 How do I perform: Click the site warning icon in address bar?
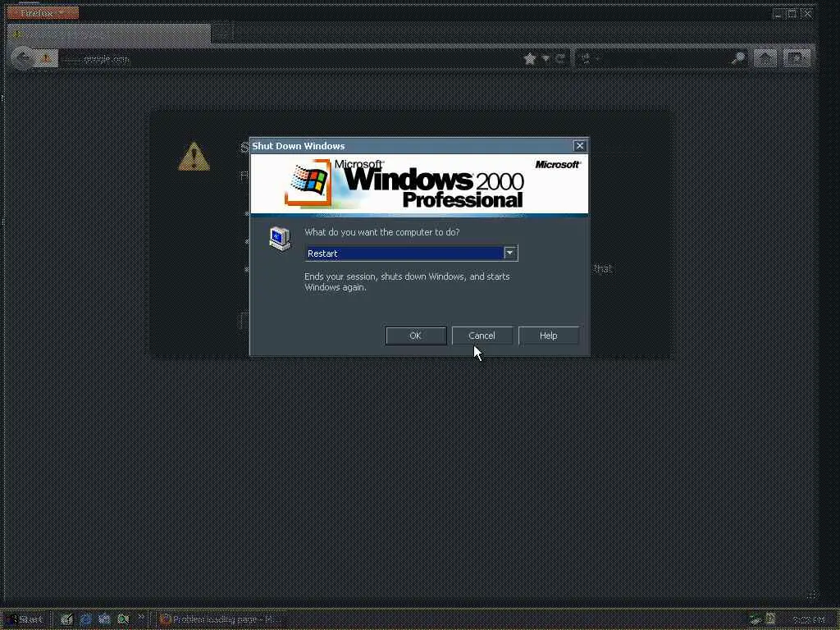click(47, 58)
